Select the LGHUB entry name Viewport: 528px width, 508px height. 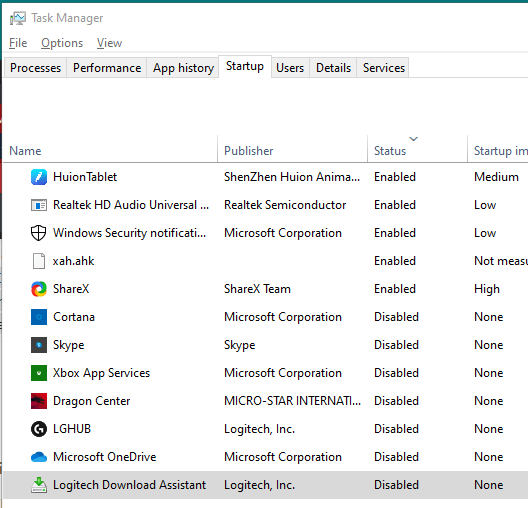pyautogui.click(x=72, y=429)
